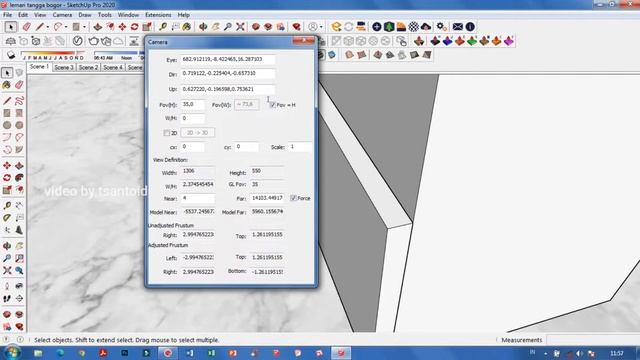
Task: Toggle the Fov = H checkbox
Action: pyautogui.click(x=273, y=105)
